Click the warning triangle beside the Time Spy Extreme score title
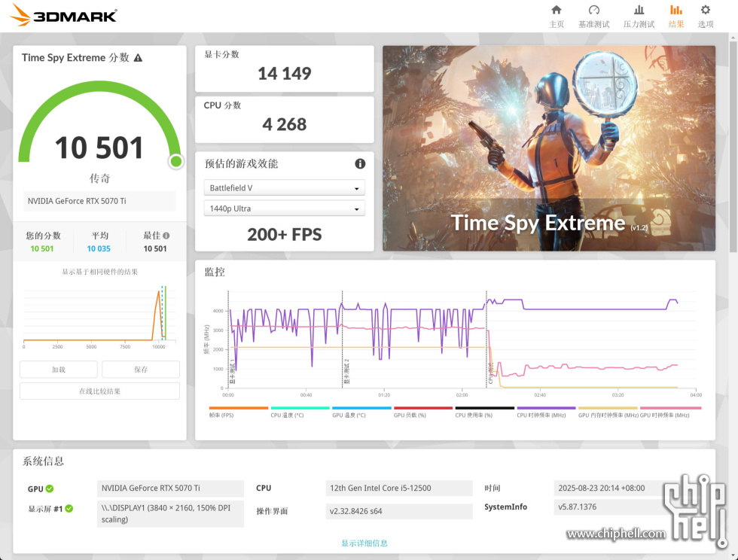Image resolution: width=738 pixels, height=560 pixels. coord(138,58)
